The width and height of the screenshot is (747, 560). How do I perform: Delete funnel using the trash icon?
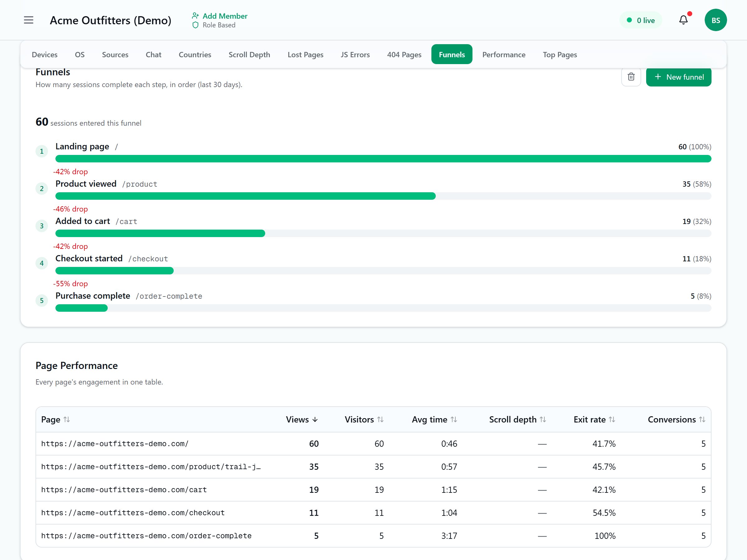(x=631, y=77)
